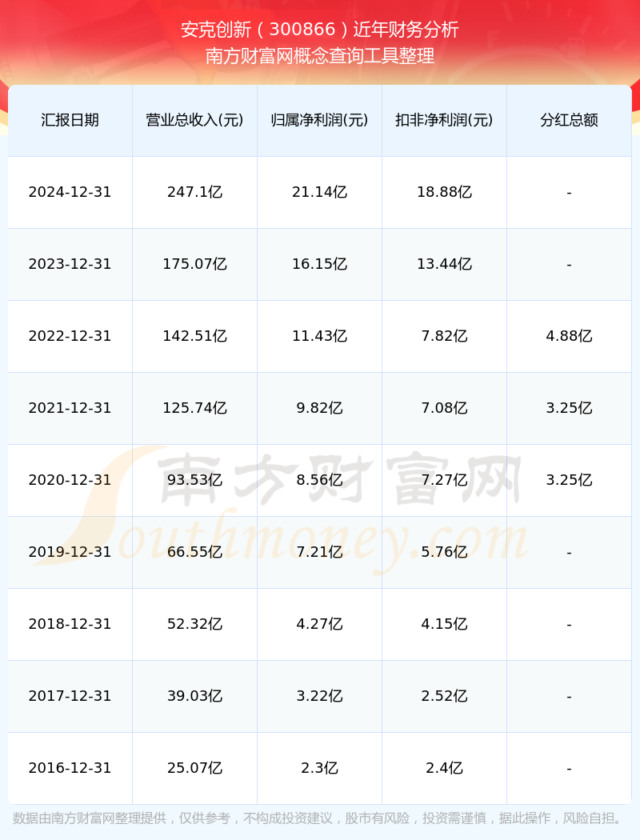The height and width of the screenshot is (840, 640).
Task: Select the revenue value 125.74亿
Action: point(194,408)
